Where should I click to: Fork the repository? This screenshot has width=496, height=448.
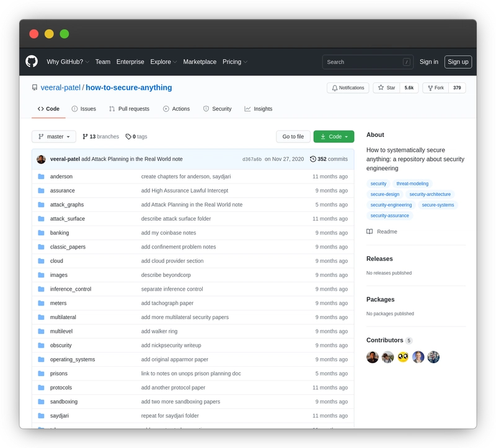click(x=436, y=87)
